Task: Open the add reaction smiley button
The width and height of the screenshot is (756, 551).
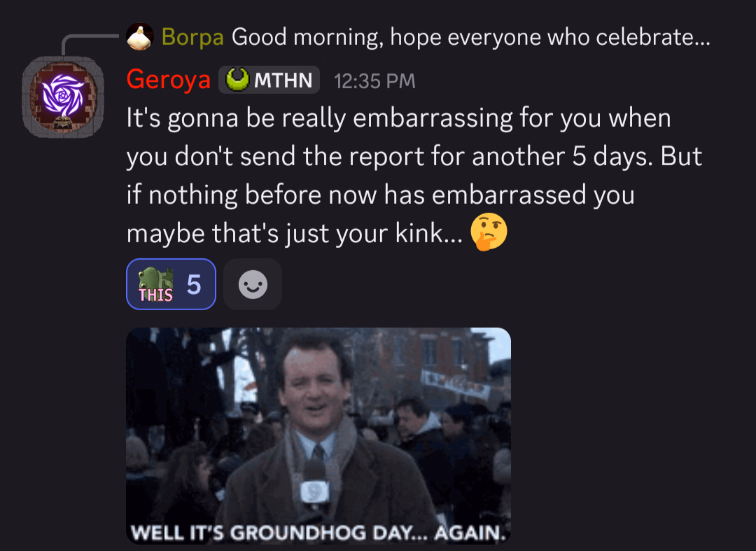Action: coord(253,284)
